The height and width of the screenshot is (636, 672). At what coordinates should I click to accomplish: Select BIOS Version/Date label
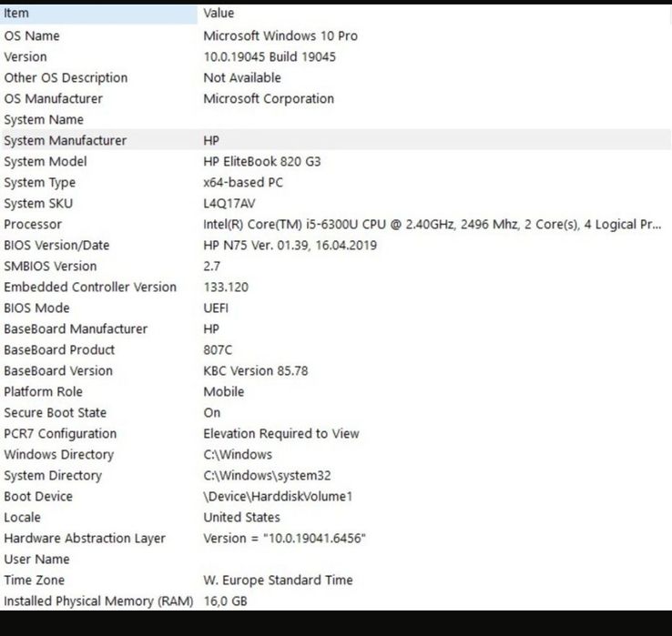(x=56, y=246)
